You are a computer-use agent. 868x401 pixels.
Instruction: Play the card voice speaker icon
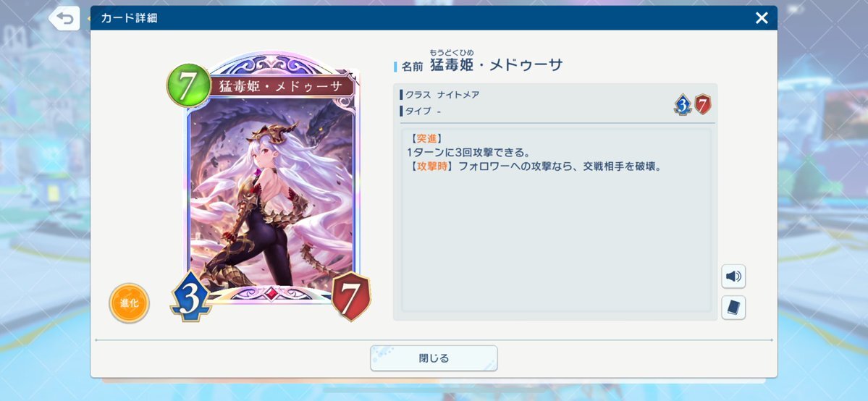733,277
